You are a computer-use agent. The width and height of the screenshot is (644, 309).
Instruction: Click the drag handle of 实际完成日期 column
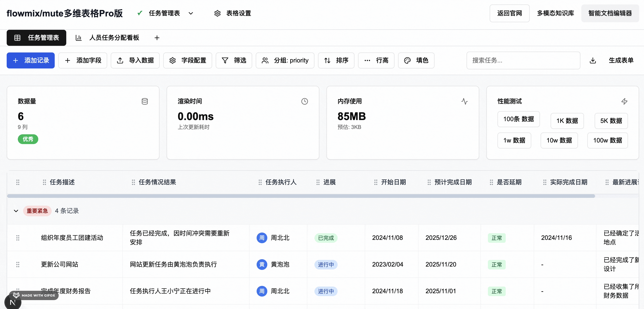pos(545,182)
